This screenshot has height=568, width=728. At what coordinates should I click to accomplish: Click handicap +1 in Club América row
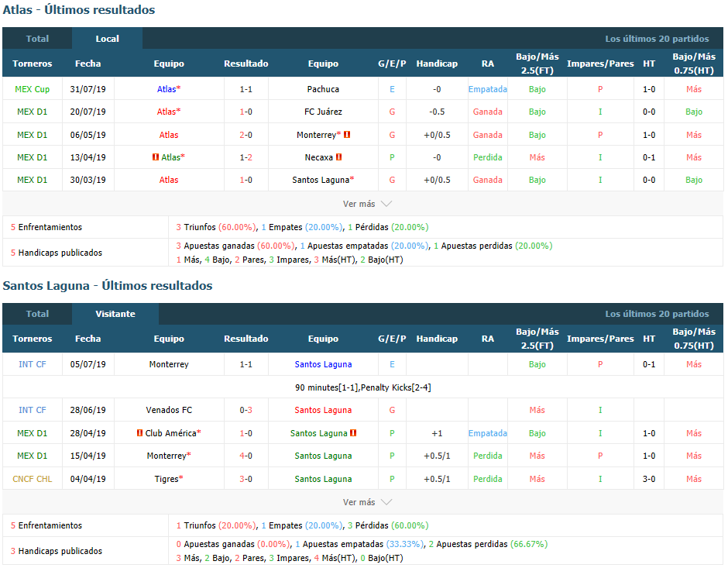437,433
